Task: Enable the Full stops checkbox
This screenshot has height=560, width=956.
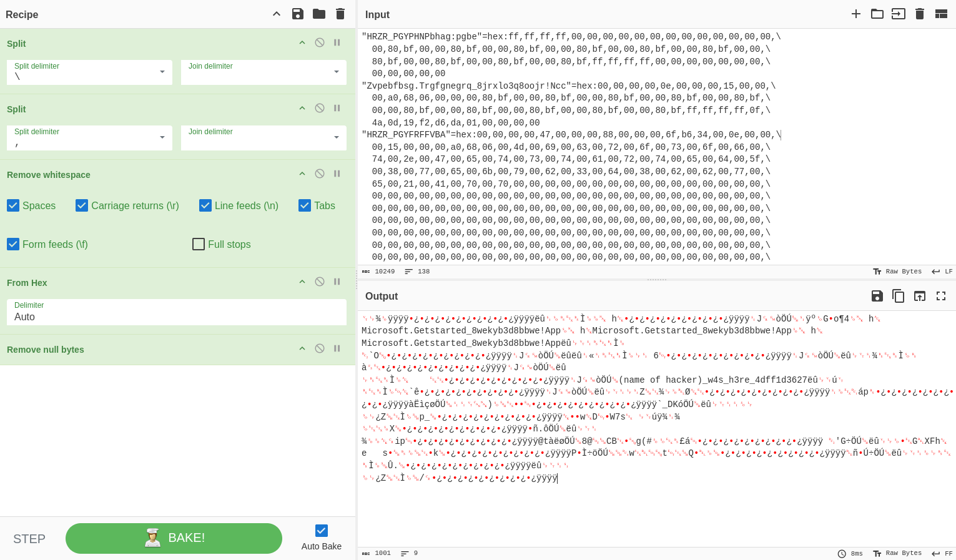Action: [x=199, y=244]
